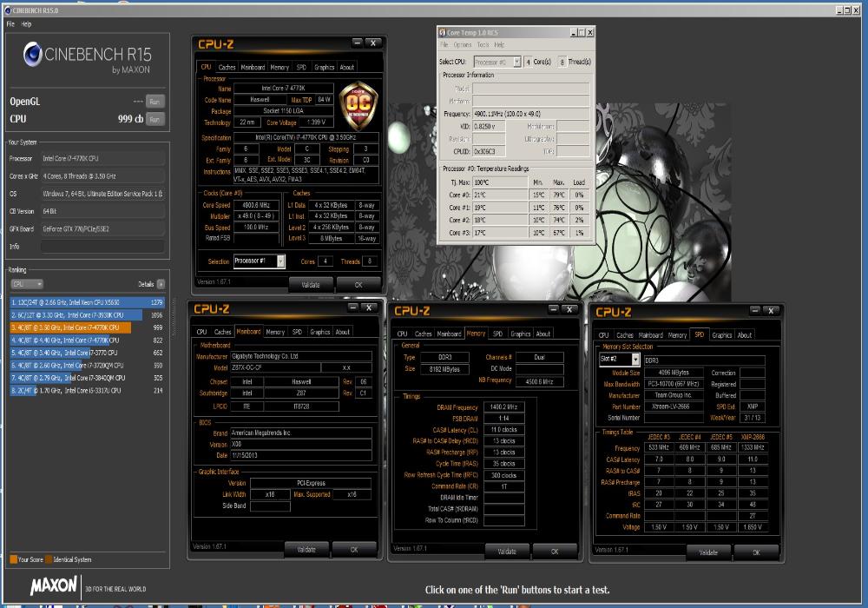
Task: Run the CPU benchmark test
Action: click(x=155, y=119)
